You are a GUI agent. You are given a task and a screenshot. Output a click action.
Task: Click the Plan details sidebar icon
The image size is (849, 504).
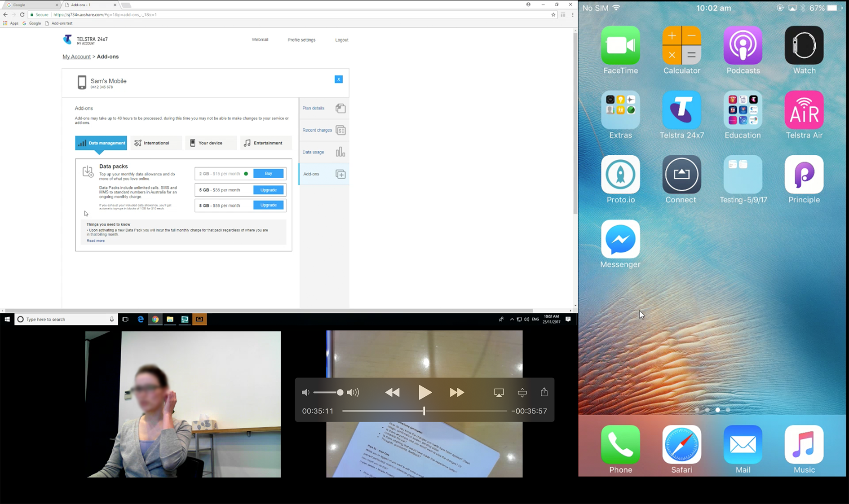(x=340, y=108)
